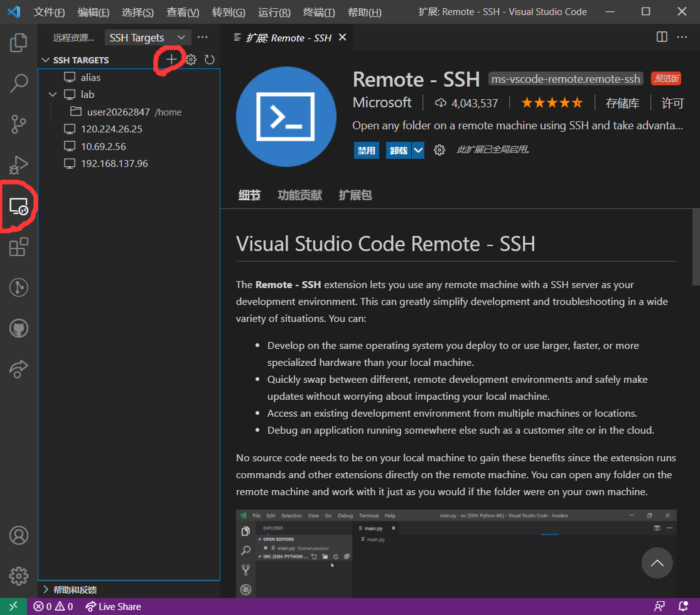Viewport: 700px width, 615px height.
Task: Open the Remote Explorer view
Action: coord(18,206)
